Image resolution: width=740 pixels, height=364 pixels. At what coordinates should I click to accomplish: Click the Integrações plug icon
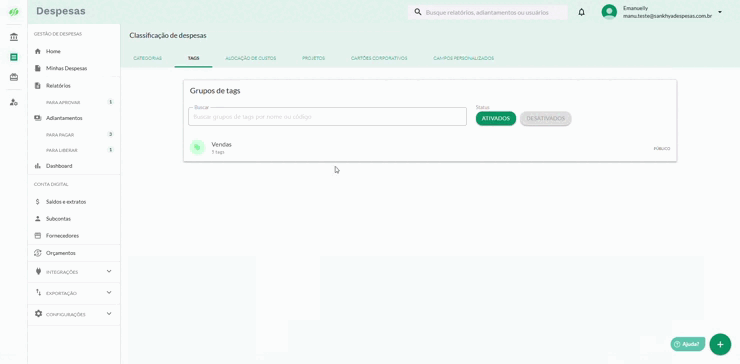coord(38,271)
